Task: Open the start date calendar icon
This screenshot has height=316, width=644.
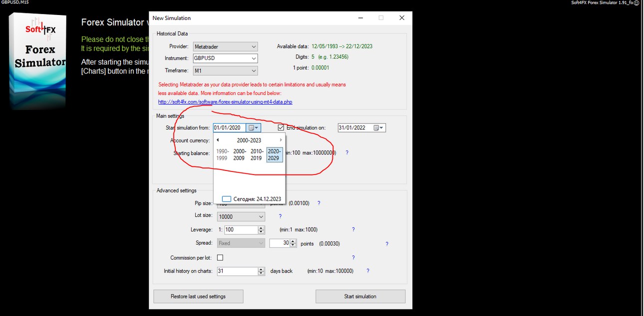Action: click(254, 128)
